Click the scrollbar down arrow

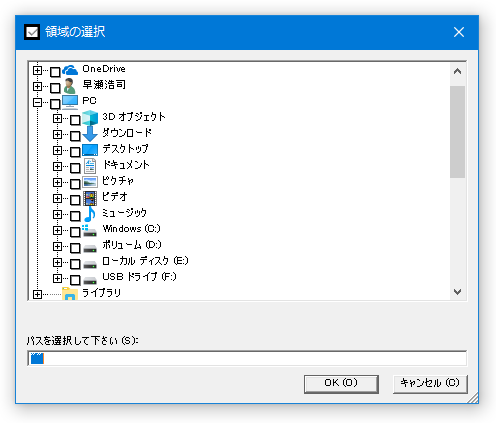457,292
